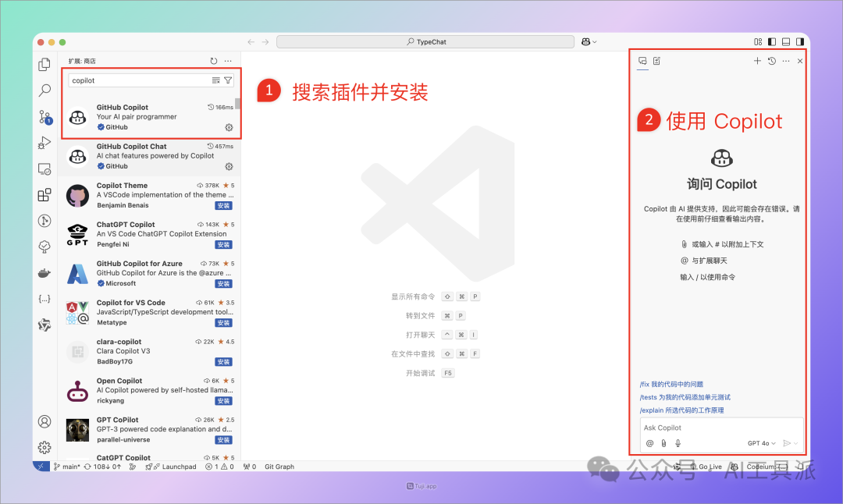Image resolution: width=843 pixels, height=504 pixels.
Task: Open the Extensions view in activity bar
Action: pyautogui.click(x=44, y=194)
